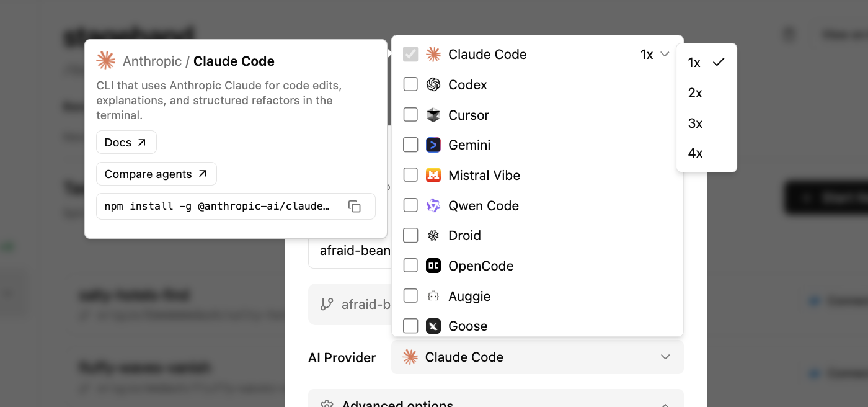Click the Mistral Vibe orange icon

pos(433,176)
